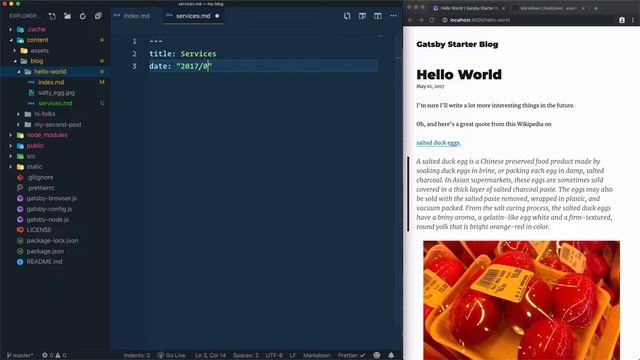Open gatsby-browser.js file
The image size is (640, 360).
click(51, 198)
